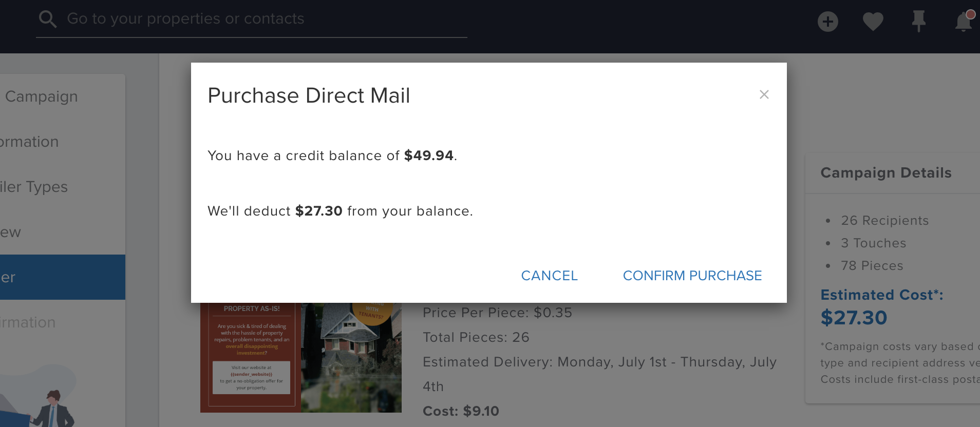Click the house photo postcard thumbnail
980x427 pixels.
coord(351,357)
